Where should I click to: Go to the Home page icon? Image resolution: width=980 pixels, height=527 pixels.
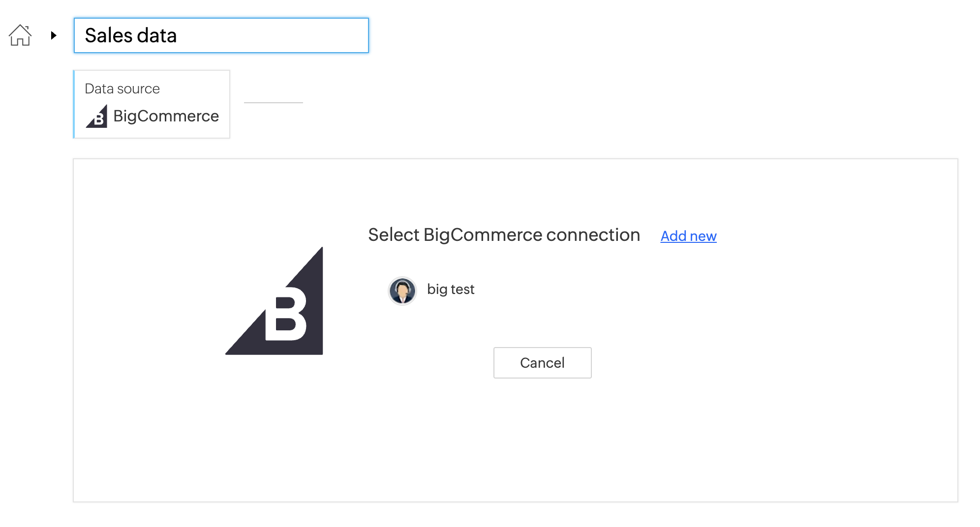pyautogui.click(x=20, y=35)
